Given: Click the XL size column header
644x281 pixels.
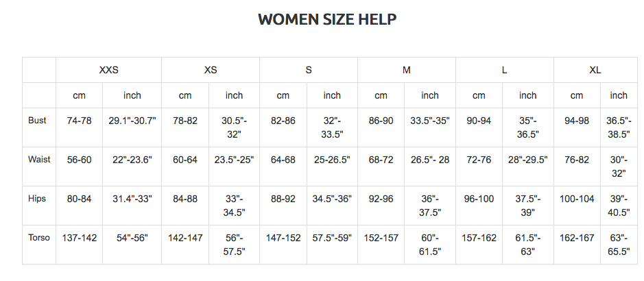Looking at the screenshot, I should 595,70.
